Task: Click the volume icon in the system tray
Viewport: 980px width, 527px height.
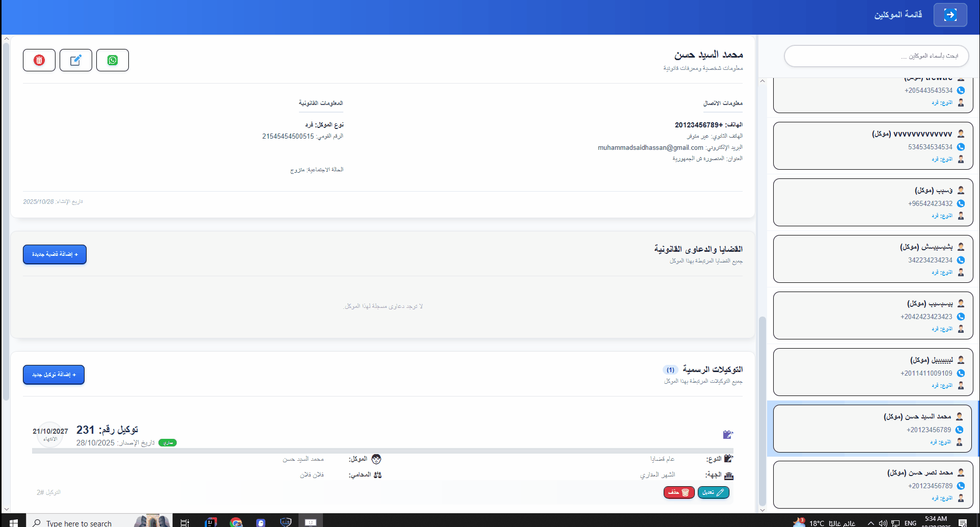Action: tap(883, 522)
